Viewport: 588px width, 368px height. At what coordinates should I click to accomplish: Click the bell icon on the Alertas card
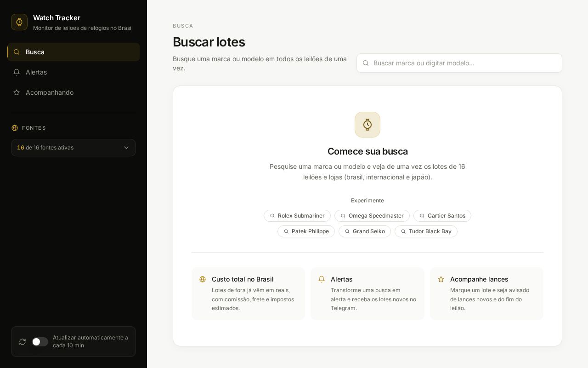click(x=322, y=279)
